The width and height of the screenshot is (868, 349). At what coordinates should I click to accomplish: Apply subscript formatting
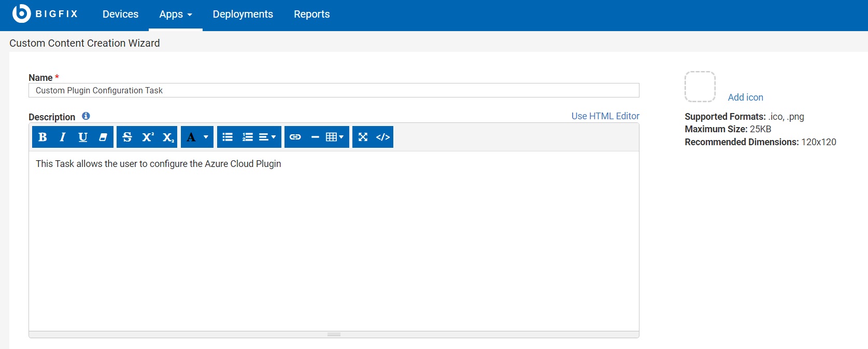click(x=168, y=137)
